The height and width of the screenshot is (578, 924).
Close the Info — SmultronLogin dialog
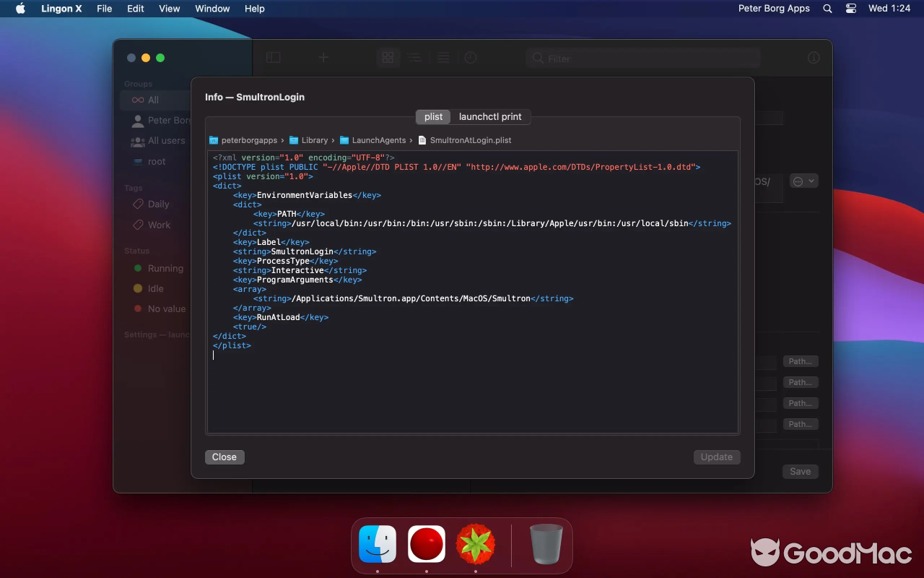tap(224, 457)
